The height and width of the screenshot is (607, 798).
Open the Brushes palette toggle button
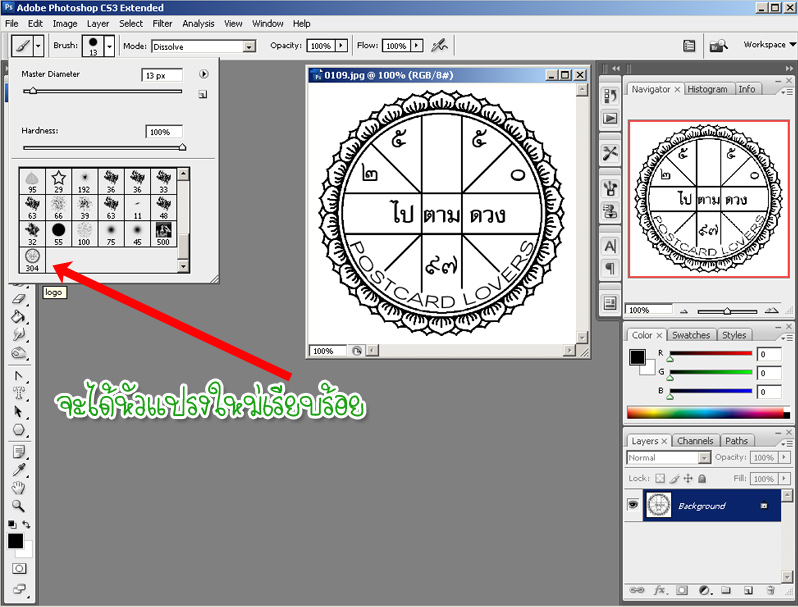[689, 46]
